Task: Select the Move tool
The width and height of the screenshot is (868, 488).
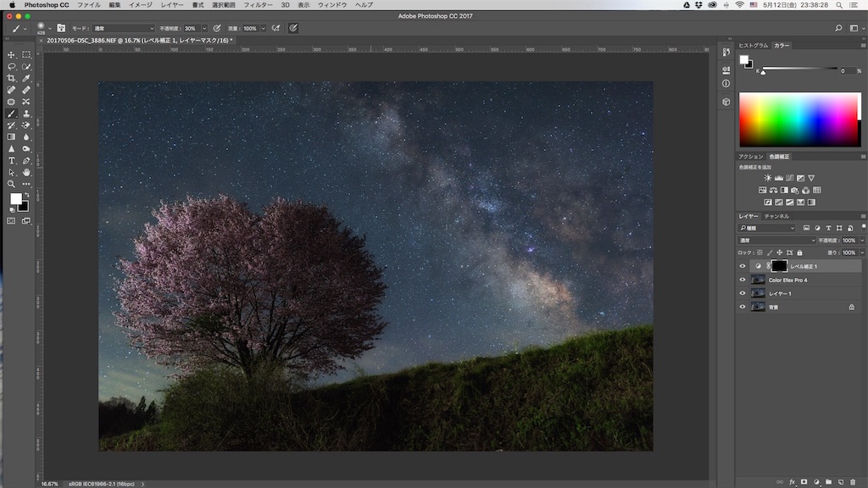Action: [11, 55]
